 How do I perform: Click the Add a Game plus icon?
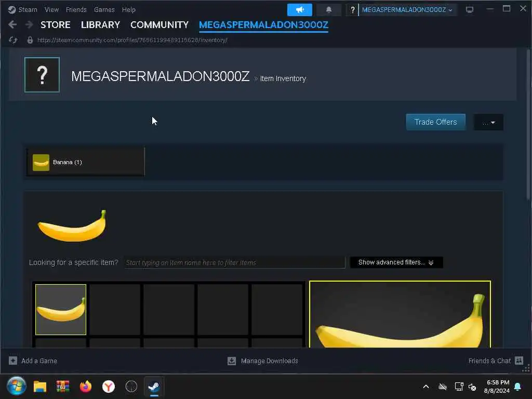point(13,361)
